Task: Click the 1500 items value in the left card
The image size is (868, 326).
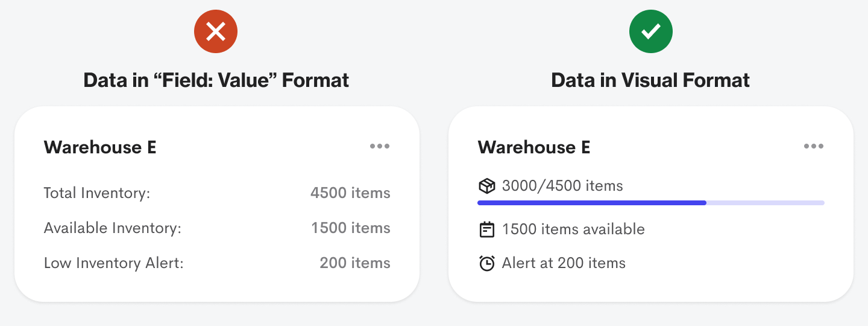Action: (351, 228)
